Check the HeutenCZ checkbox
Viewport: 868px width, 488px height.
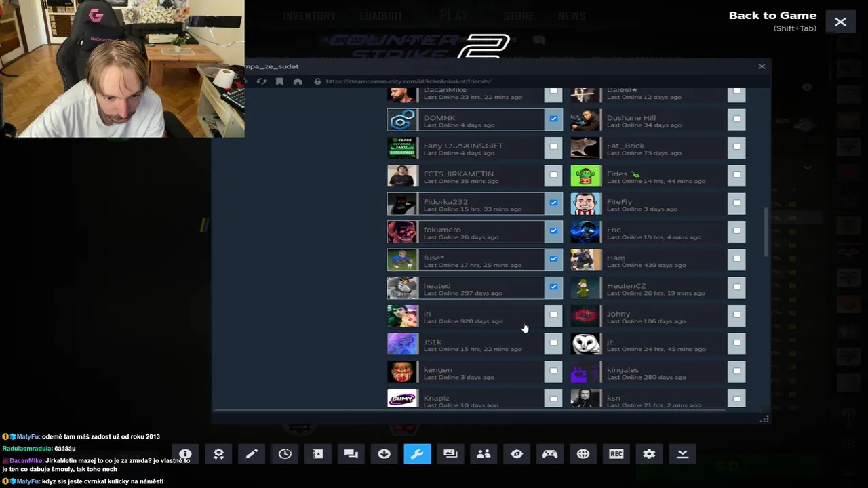736,287
